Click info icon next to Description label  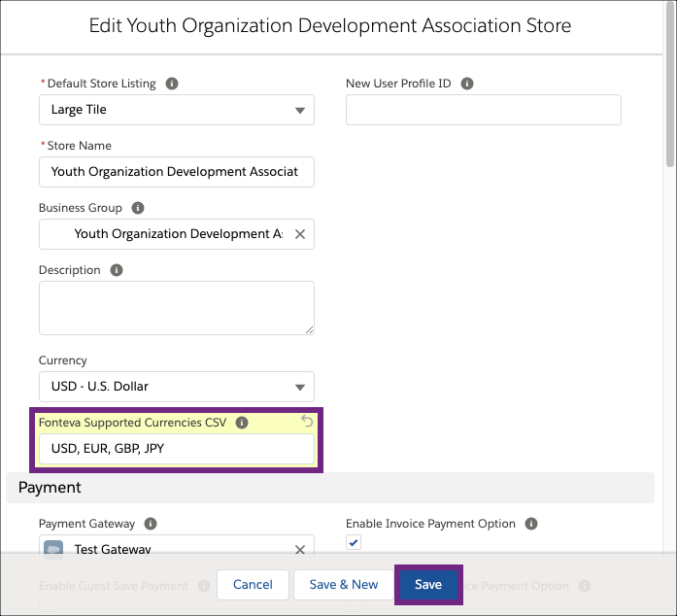tap(117, 270)
